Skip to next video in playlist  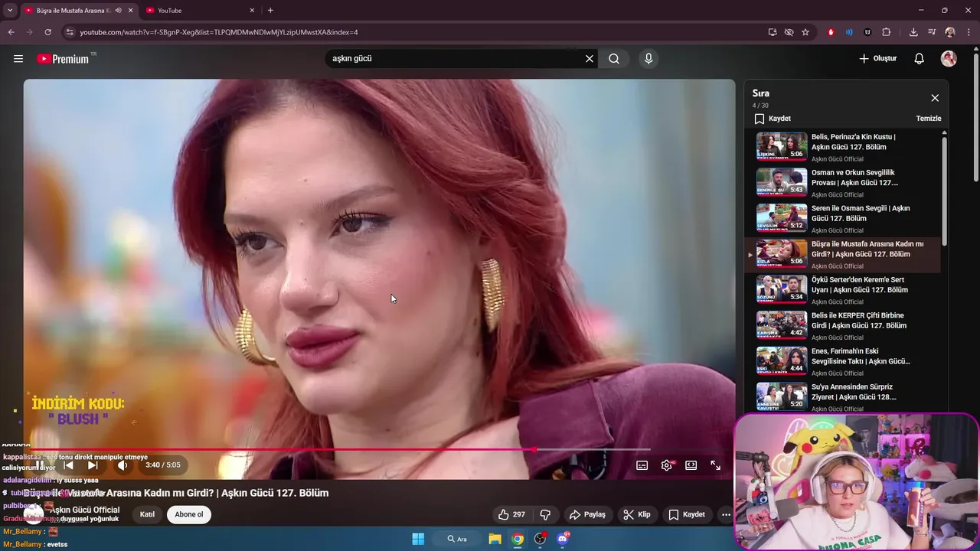click(93, 465)
